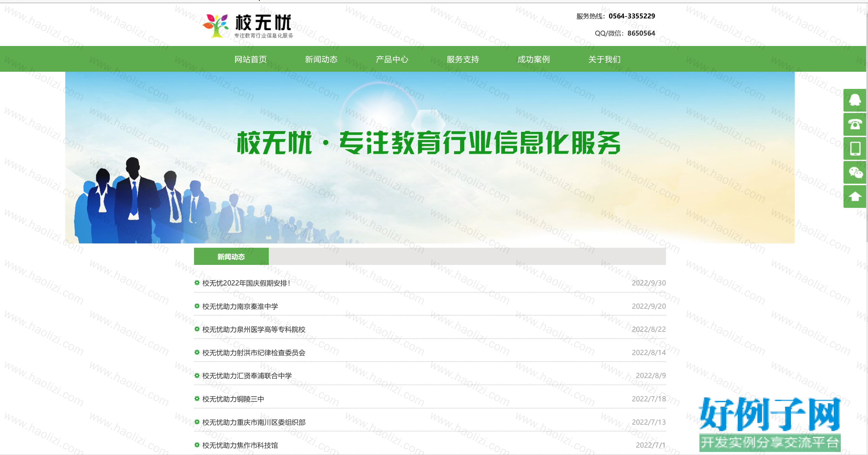Open 校无忧助力重庆市南川区委组织部 article
This screenshot has height=455, width=868.
click(254, 422)
